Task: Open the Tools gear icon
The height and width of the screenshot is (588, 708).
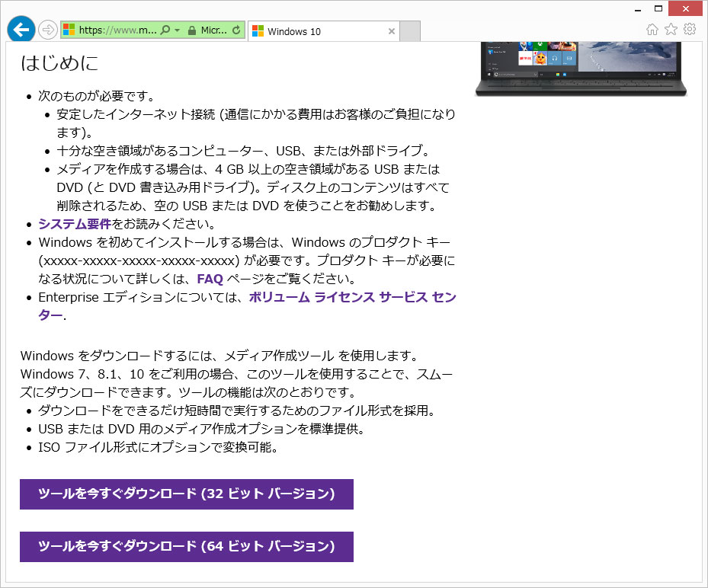Action: 690,30
